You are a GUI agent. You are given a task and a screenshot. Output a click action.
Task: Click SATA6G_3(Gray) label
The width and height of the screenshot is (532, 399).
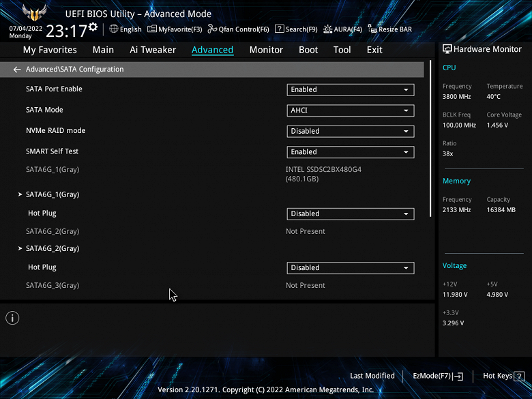tap(53, 285)
